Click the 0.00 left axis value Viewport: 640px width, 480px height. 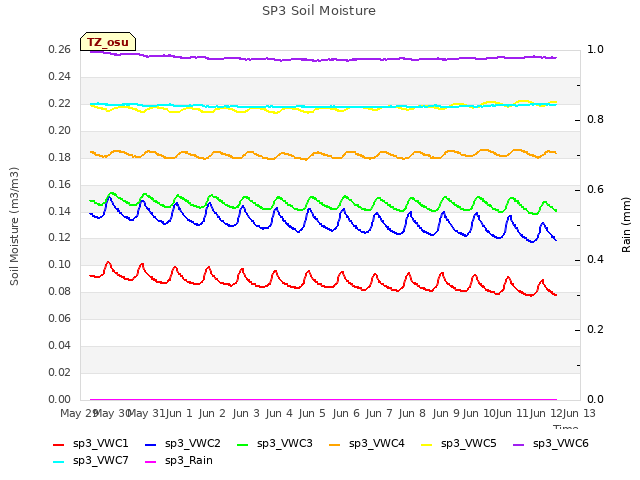pyautogui.click(x=60, y=399)
